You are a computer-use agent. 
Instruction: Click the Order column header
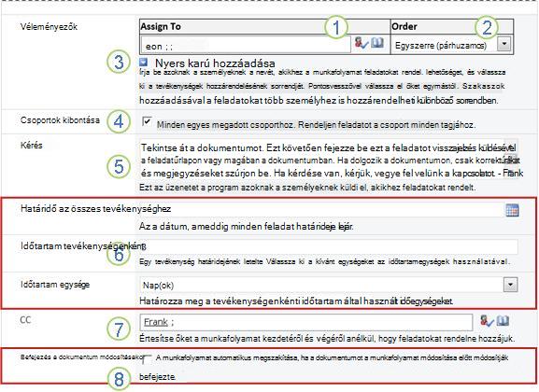[452, 26]
